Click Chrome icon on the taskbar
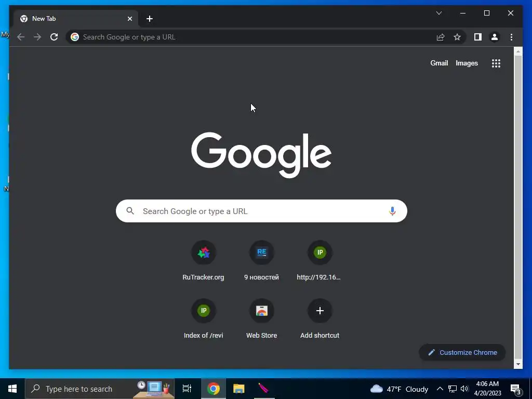Screen dimensions: 532x399 tap(214, 389)
